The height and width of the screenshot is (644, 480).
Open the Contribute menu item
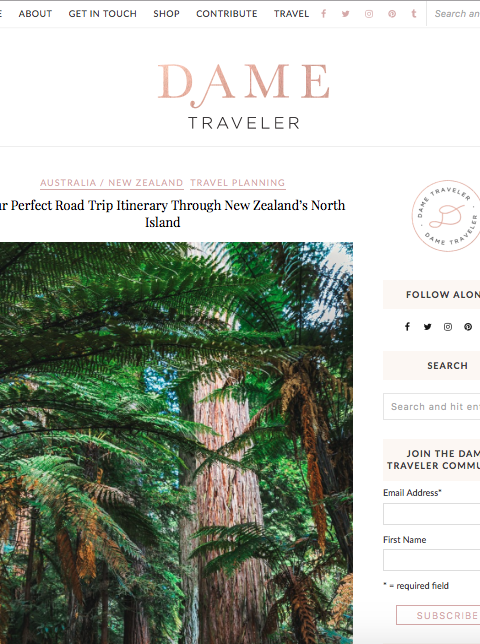point(227,14)
